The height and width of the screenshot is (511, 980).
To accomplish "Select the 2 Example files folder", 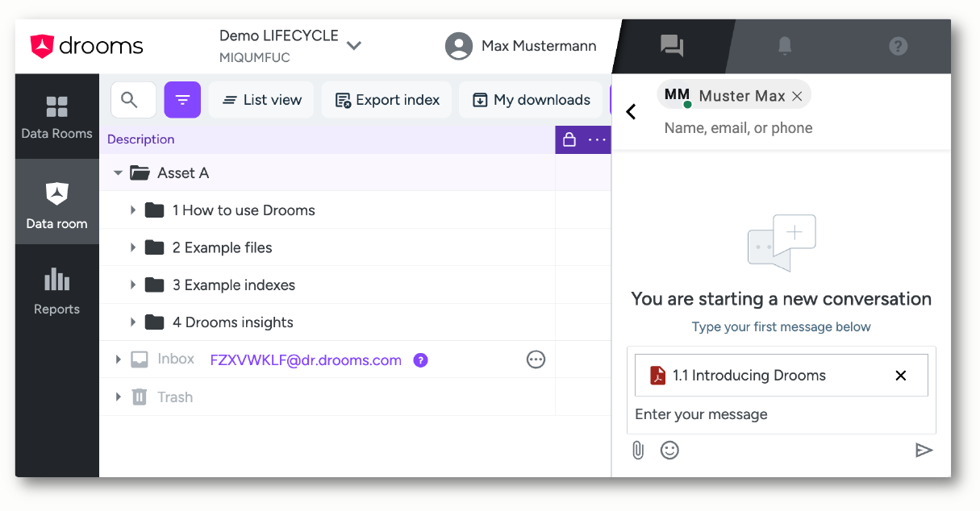I will pyautogui.click(x=223, y=247).
